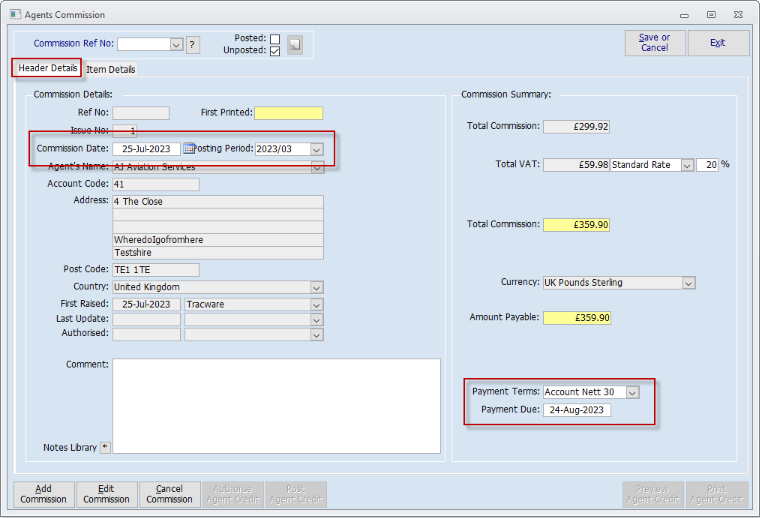Expand the Payment Terms dropdown
The height and width of the screenshot is (518, 760).
632,392
